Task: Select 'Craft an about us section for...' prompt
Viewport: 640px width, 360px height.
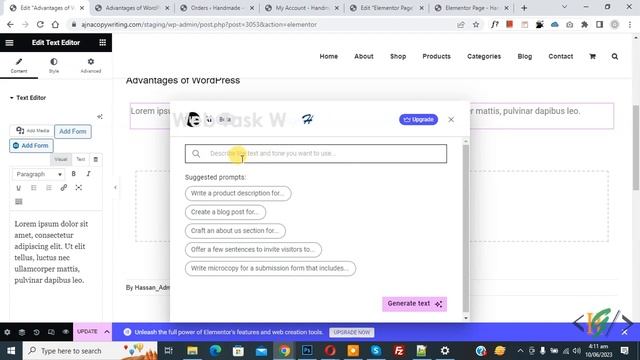Action: tap(235, 231)
